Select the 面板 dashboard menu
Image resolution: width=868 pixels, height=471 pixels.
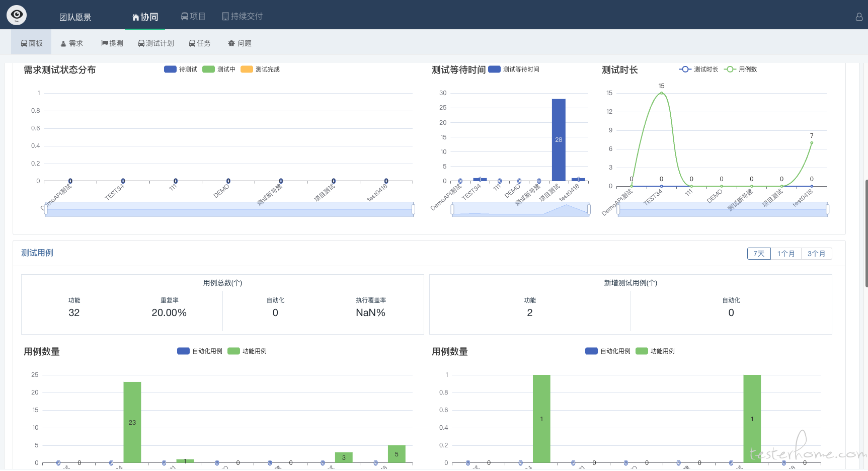(31, 43)
